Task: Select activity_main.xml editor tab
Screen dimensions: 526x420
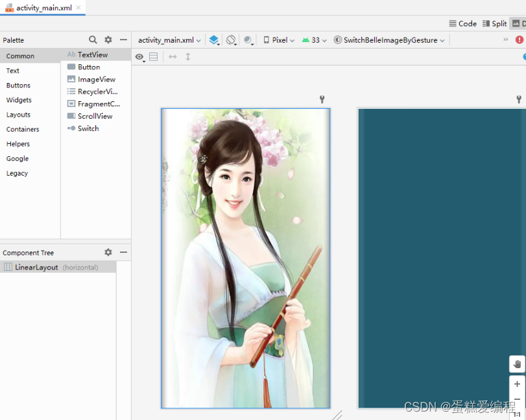Action: click(x=44, y=8)
